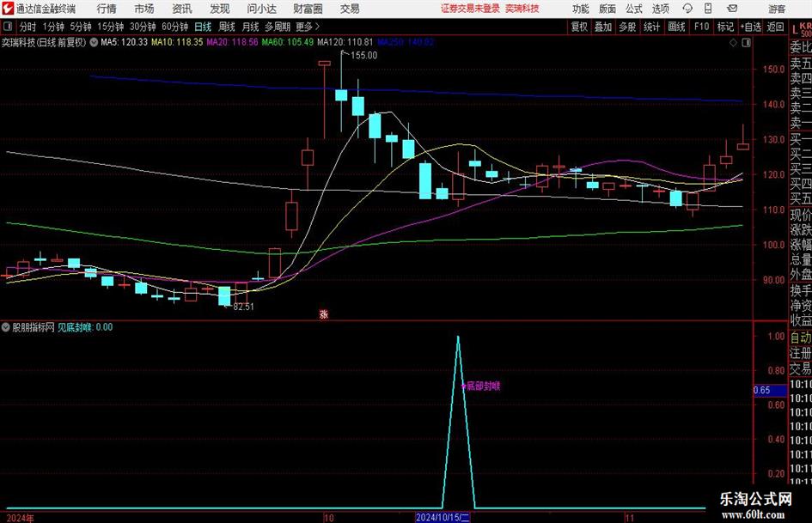Expand 更多 period options
This screenshot has height=523, width=812.
click(x=308, y=27)
